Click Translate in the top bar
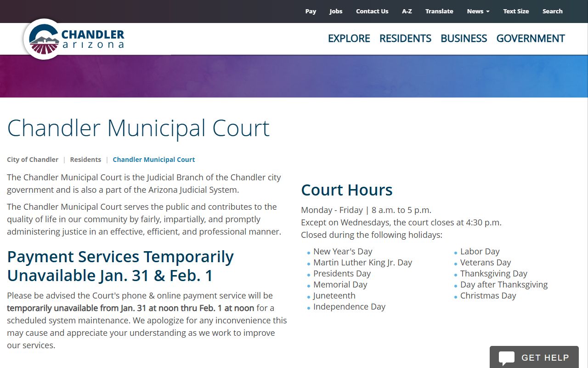Screen dimensions: 588x368 tap(439, 11)
